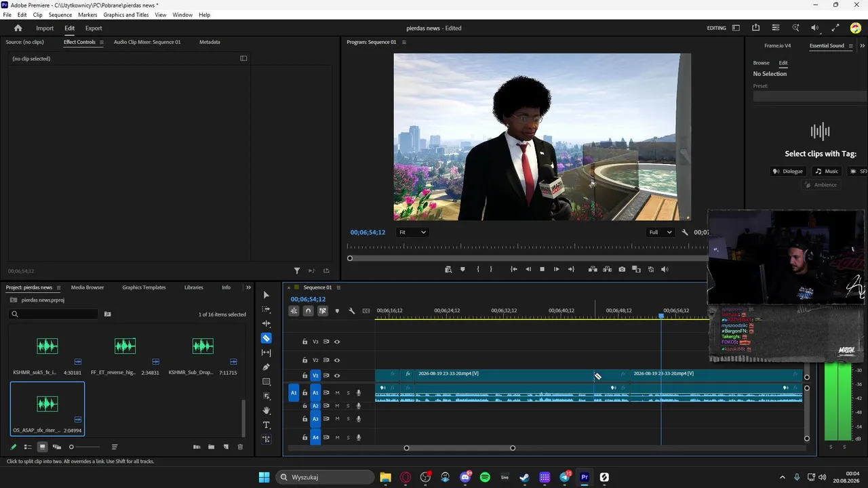Select the Slip tool
This screenshot has width=868, height=488.
coord(266,352)
